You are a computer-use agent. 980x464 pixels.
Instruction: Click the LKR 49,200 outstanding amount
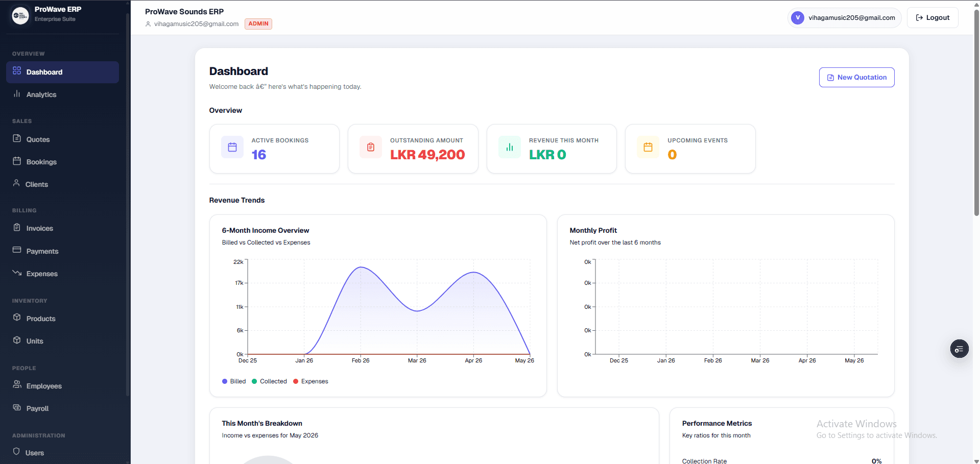pos(427,155)
